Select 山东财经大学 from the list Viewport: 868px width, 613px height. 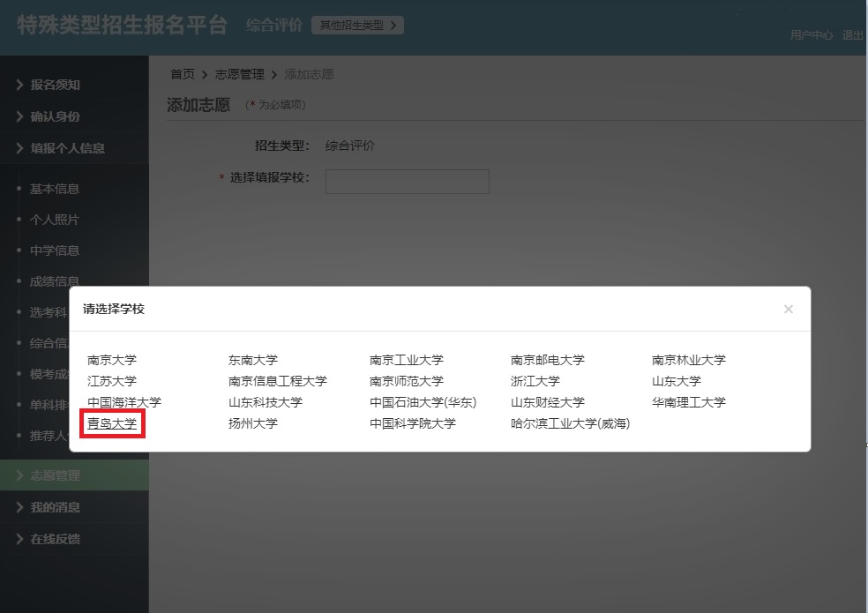[548, 402]
